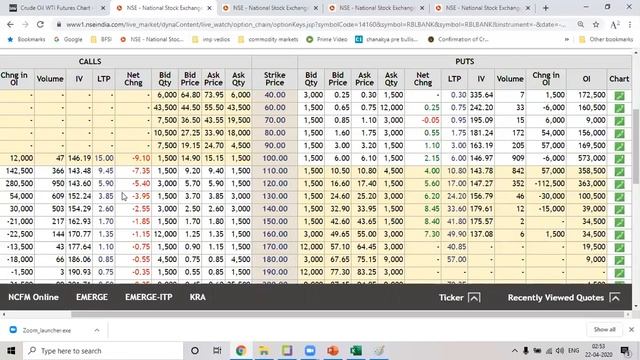Switch to Crude Oil WTI Futures Chart tab
Screen dimensions: 640x360
(56, 8)
